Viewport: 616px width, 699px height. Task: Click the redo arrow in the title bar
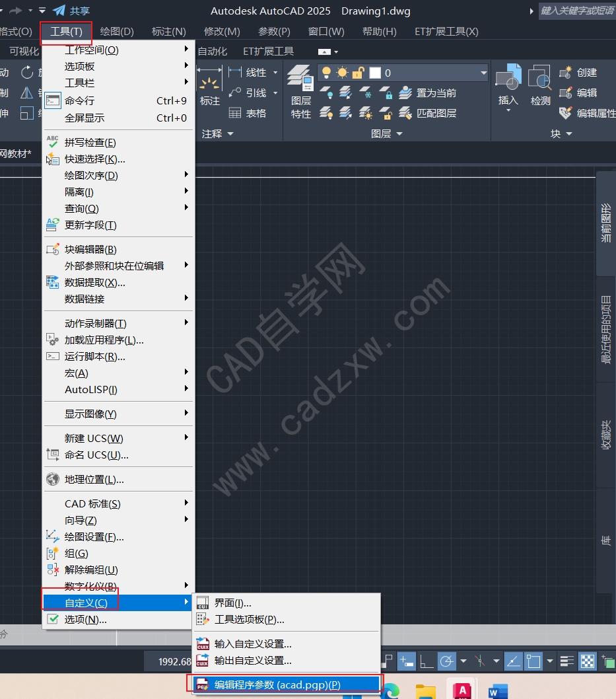(x=16, y=11)
